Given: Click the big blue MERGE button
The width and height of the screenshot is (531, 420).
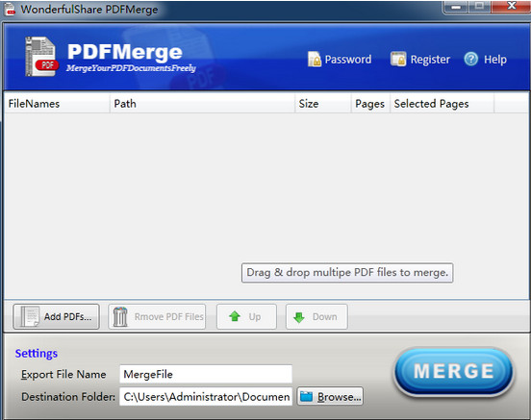Looking at the screenshot, I should pos(454,371).
